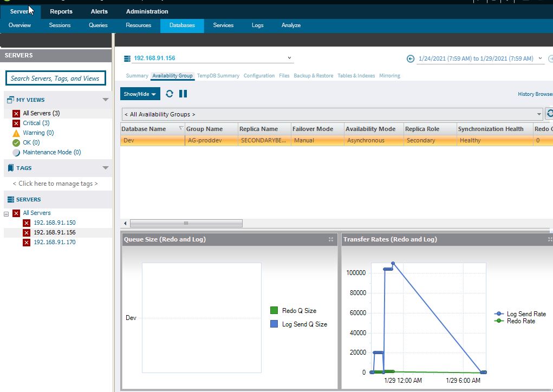Viewport: 553px width, 392px height.
Task: Open the Mirroring sub-tab
Action: 390,76
